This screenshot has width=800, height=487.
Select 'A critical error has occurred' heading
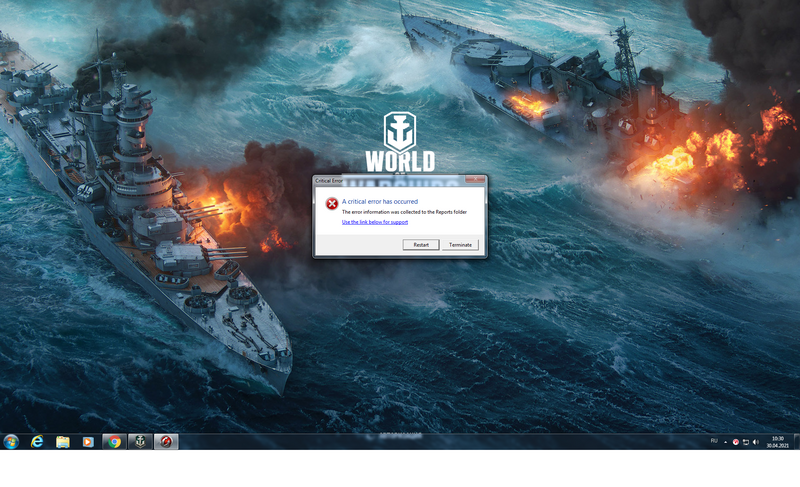[380, 201]
